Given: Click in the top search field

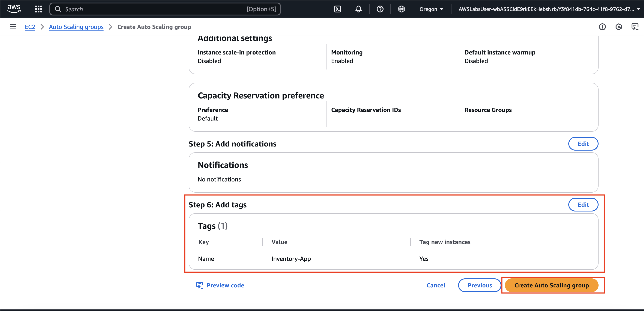Looking at the screenshot, I should [155, 9].
